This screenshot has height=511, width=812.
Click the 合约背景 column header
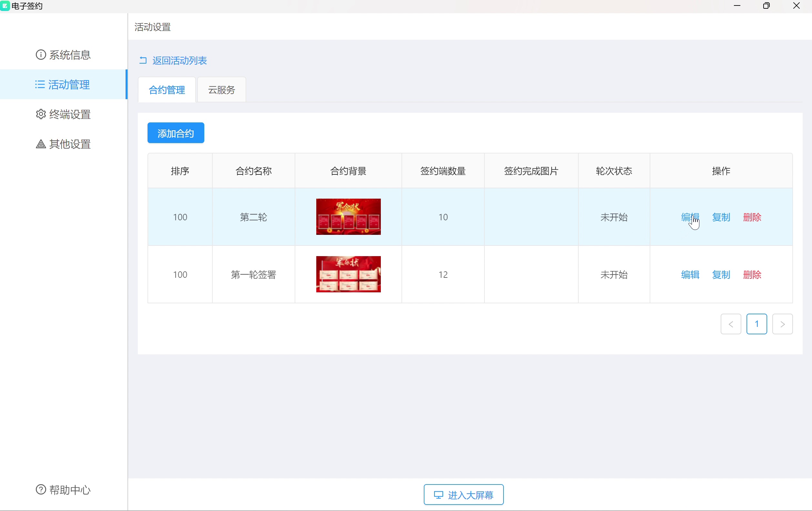pyautogui.click(x=348, y=171)
